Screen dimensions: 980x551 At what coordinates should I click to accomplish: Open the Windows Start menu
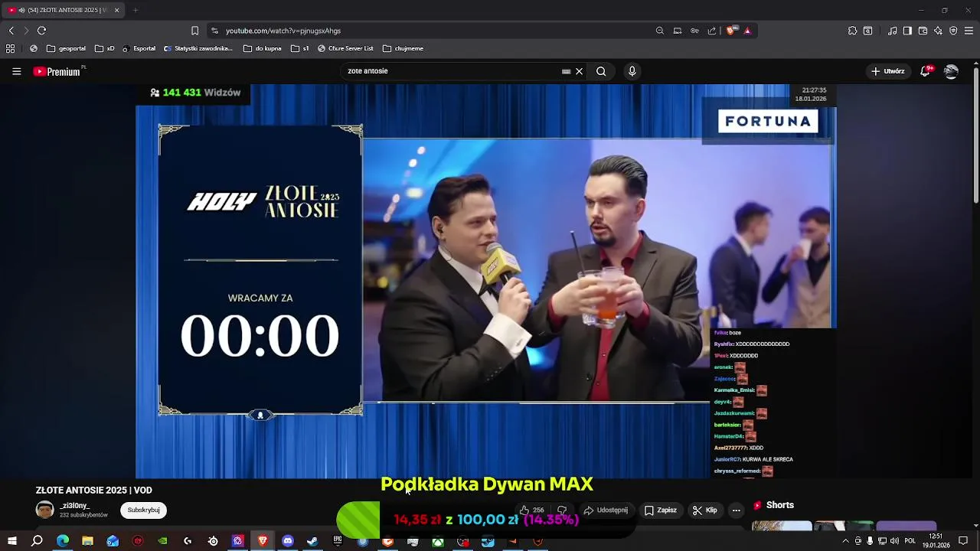[11, 541]
